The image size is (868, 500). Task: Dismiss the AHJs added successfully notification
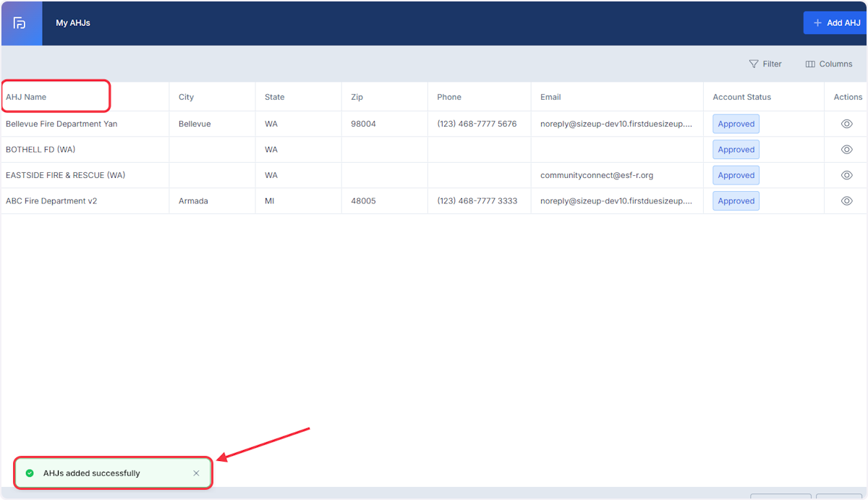196,473
